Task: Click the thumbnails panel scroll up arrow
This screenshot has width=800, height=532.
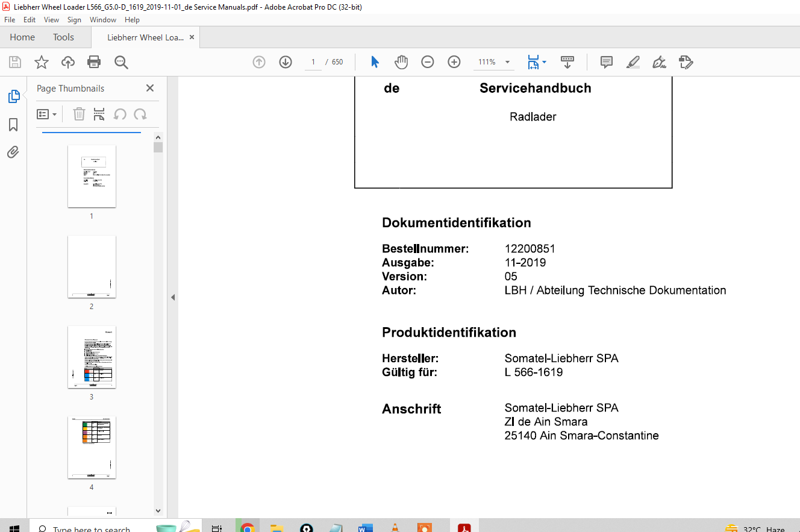Action: [158, 137]
